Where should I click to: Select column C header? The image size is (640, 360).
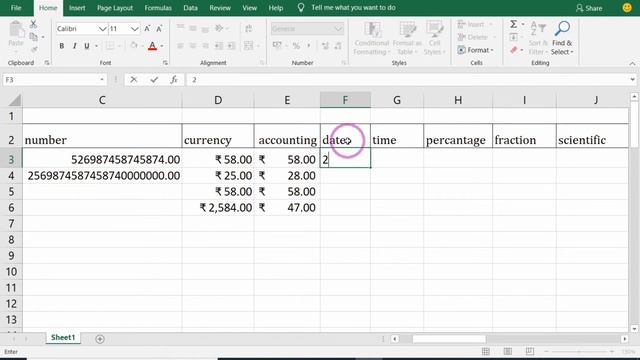click(102, 100)
